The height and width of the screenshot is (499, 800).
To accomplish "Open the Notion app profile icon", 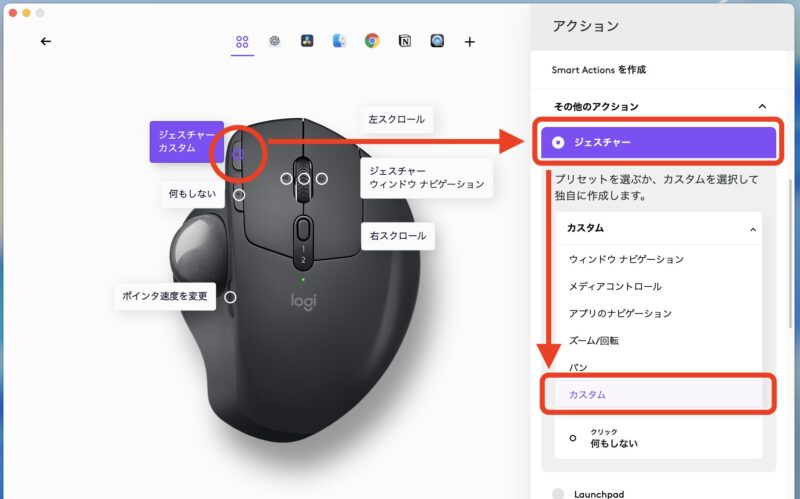I will point(404,41).
